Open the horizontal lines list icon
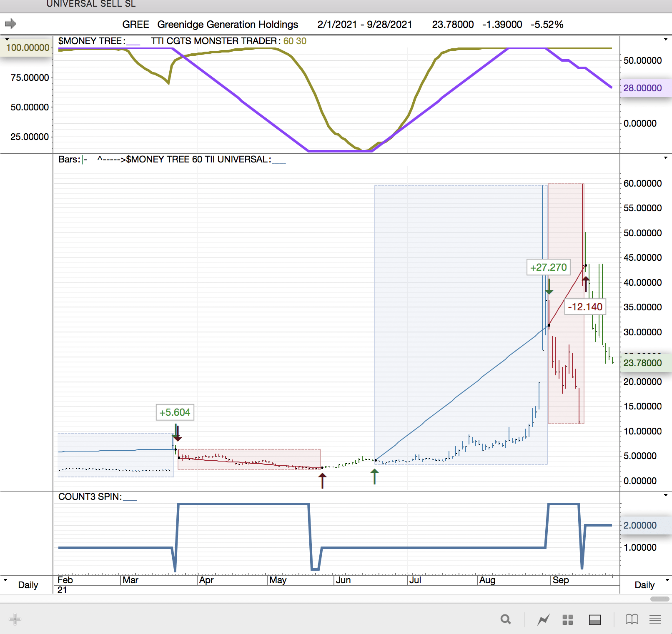 point(655,619)
